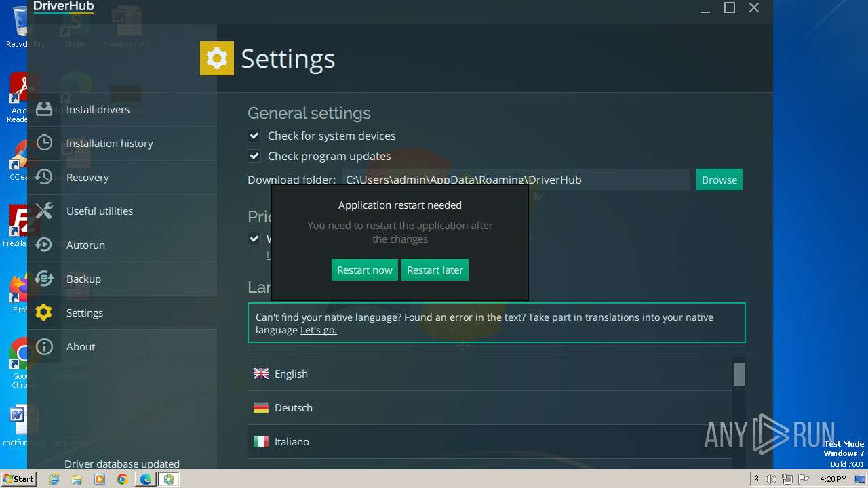Click the DriverHub taskbar icon

168,479
